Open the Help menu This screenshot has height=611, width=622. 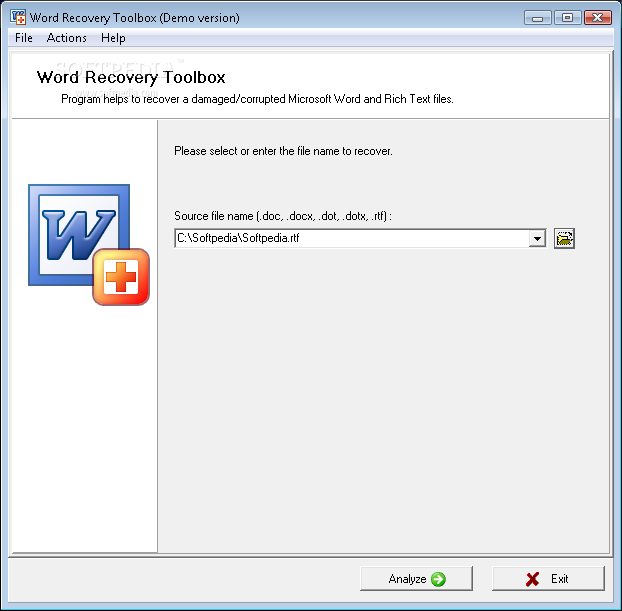(x=113, y=38)
